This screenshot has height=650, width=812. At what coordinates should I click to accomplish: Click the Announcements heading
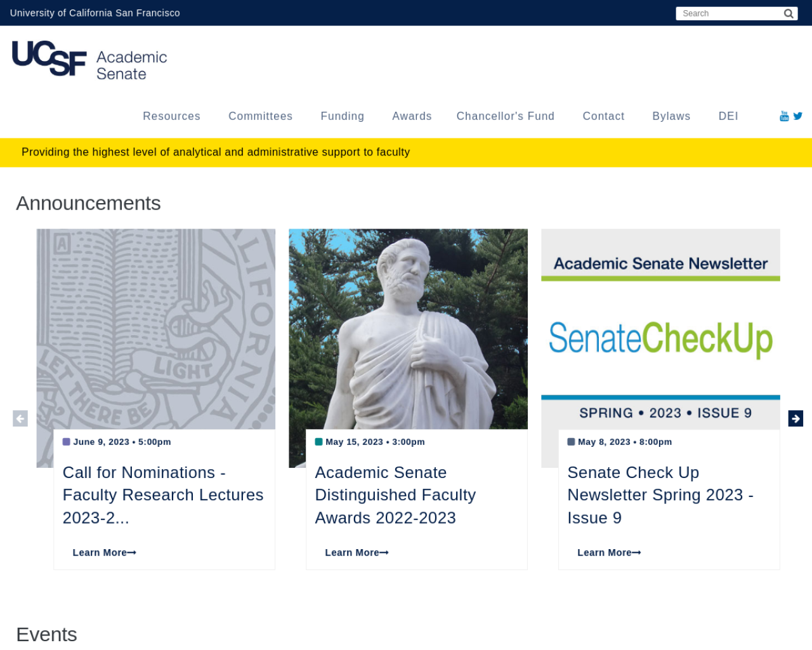[88, 203]
